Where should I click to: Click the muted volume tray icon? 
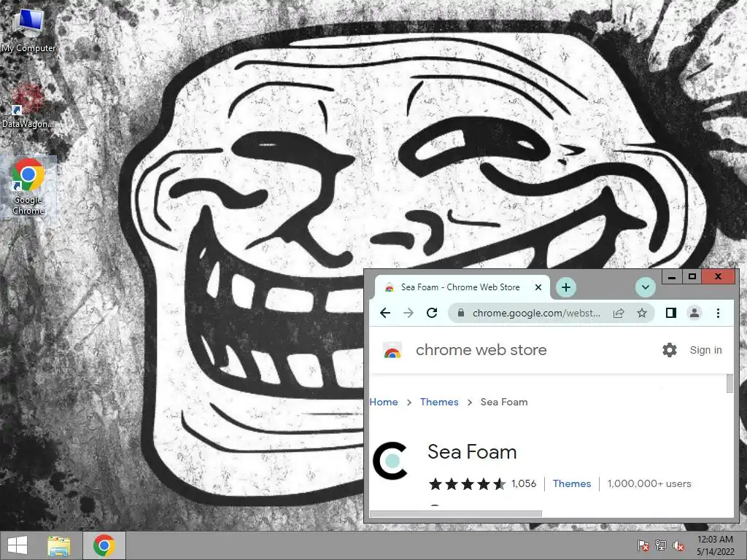click(x=678, y=545)
